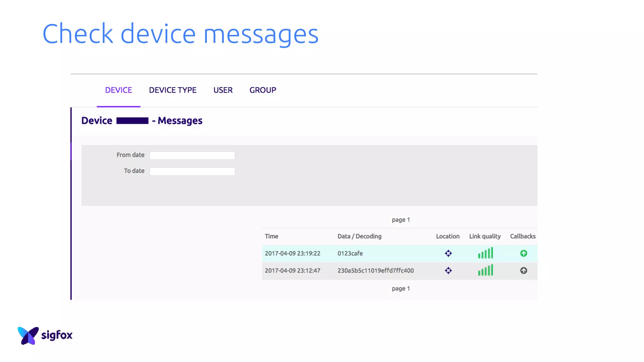Image resolution: width=644 pixels, height=362 pixels.
Task: Click link quality bars for 23:12:47 message
Action: (486, 270)
